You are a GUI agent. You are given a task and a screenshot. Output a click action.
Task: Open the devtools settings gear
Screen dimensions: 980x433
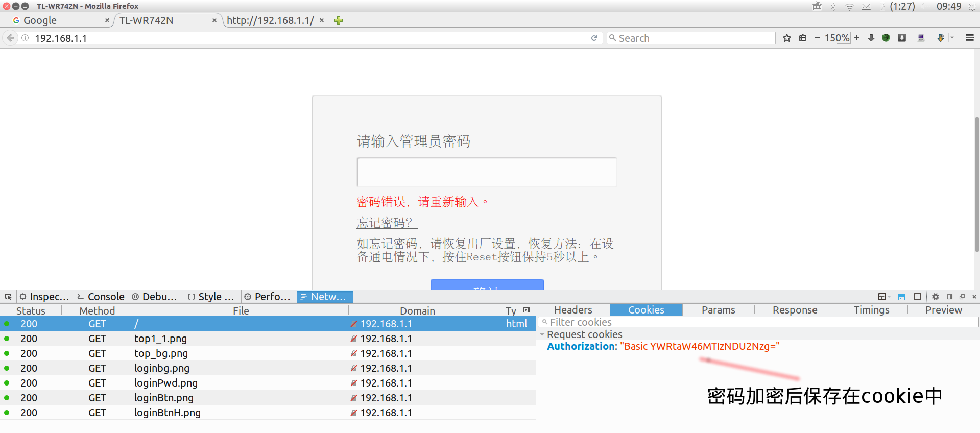pos(936,297)
